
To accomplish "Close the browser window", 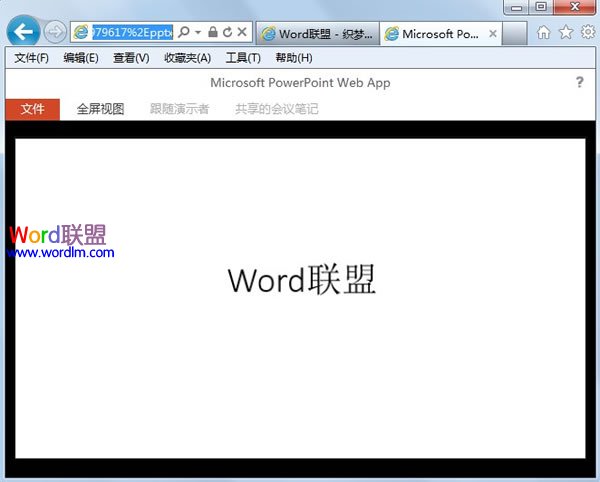I will (x=574, y=7).
